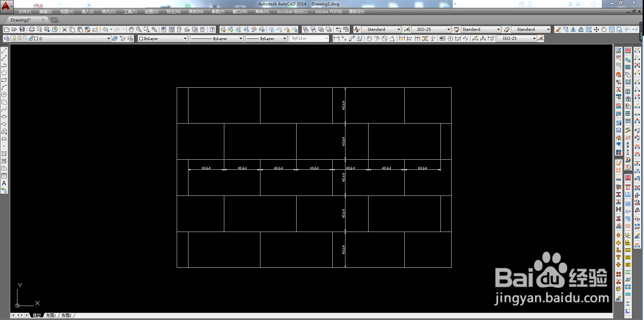Expand the undo history dropdown arrow
Screen dimensions: 644x320
coord(111,29)
